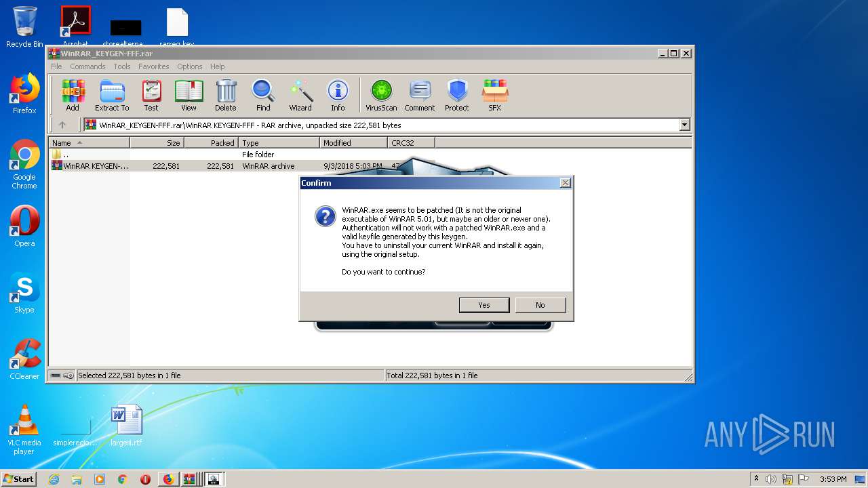Viewport: 868px width, 488px height.
Task: Close the Confirm dialog with X
Action: coord(565,183)
